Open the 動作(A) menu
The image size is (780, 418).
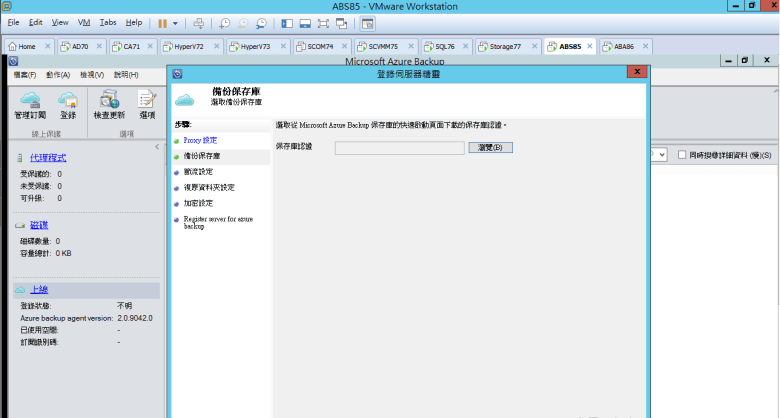pyautogui.click(x=58, y=74)
